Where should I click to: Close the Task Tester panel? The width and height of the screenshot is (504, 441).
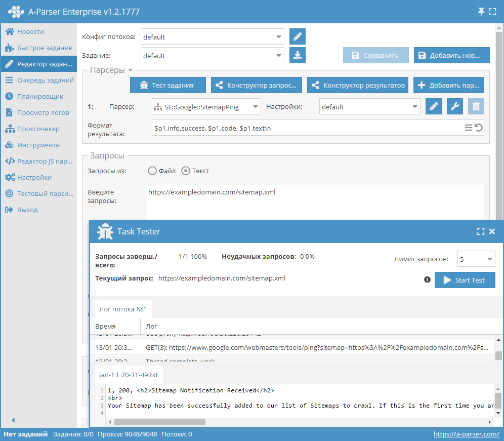(x=492, y=231)
